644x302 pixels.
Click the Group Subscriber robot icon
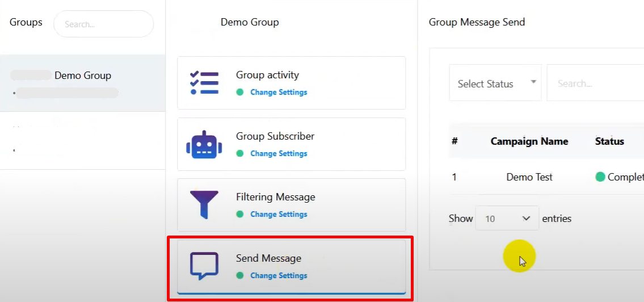tap(204, 144)
